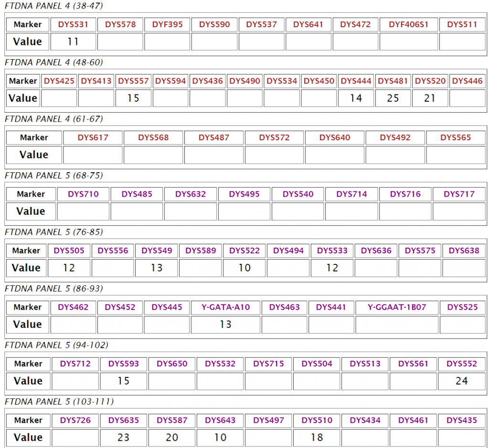Open the DYS710 marker link
The height and width of the screenshot is (448, 489).
point(83,194)
